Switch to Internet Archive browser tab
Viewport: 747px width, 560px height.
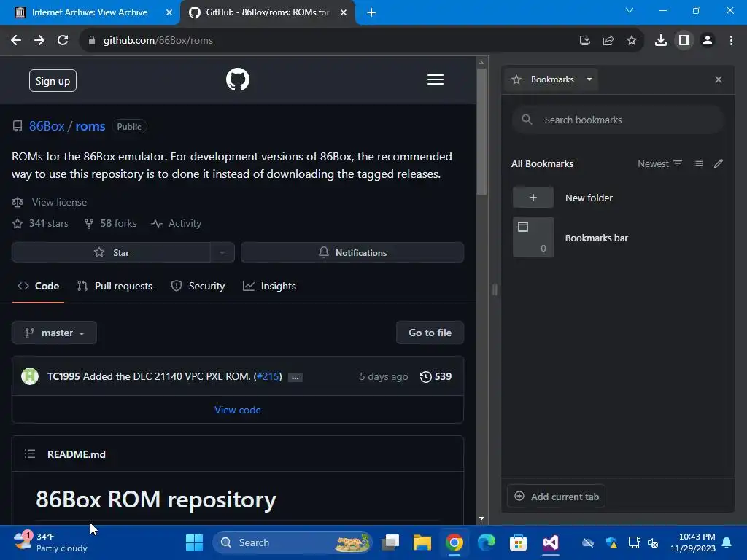(x=89, y=12)
